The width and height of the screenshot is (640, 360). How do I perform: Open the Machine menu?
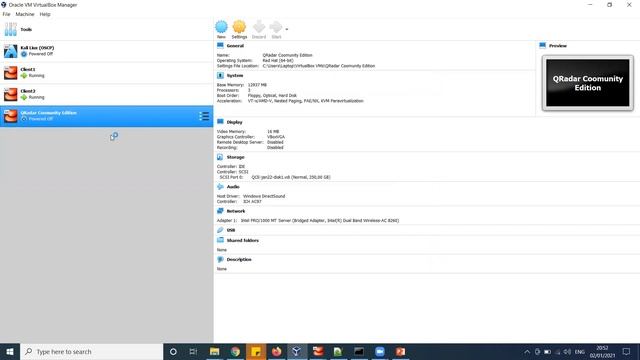[x=25, y=14]
